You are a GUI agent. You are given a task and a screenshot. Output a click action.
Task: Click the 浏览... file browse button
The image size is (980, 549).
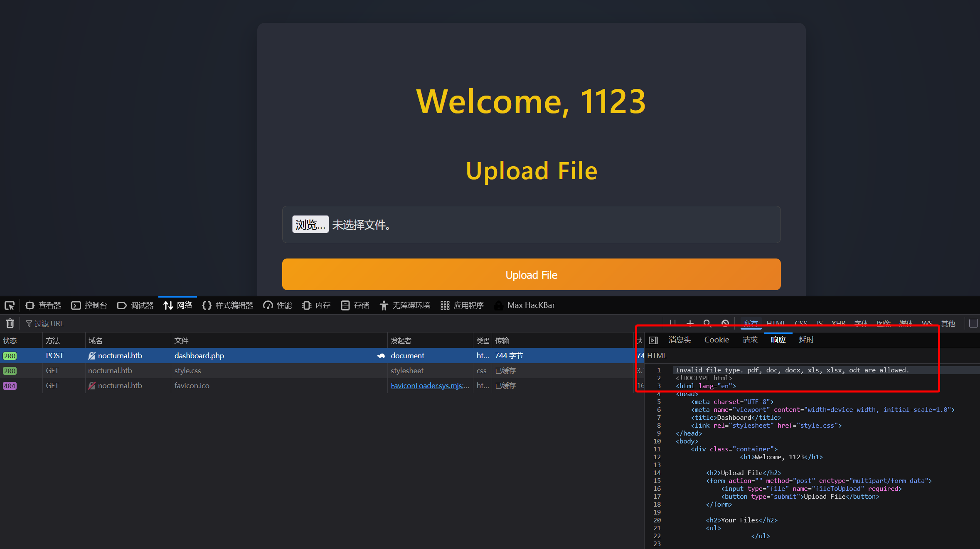pos(310,224)
